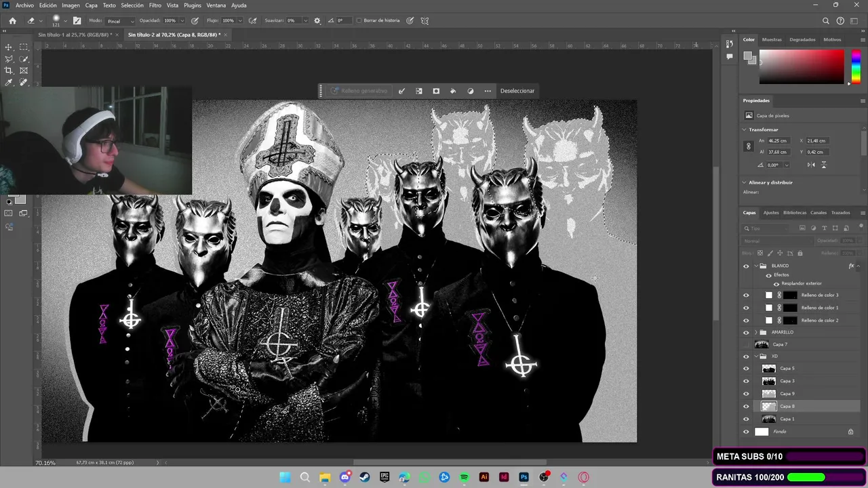The image size is (868, 488).
Task: Click the subtract from selection brush icon
Action: (x=402, y=91)
